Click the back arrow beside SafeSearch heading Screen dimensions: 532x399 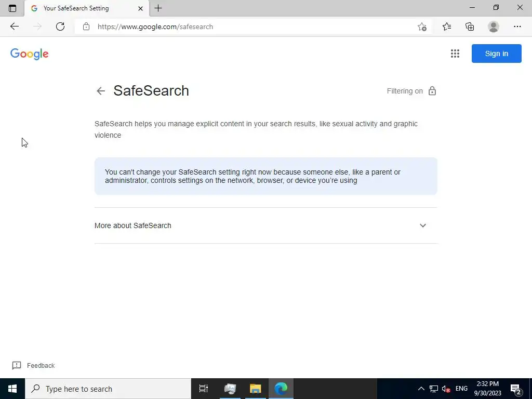(101, 91)
